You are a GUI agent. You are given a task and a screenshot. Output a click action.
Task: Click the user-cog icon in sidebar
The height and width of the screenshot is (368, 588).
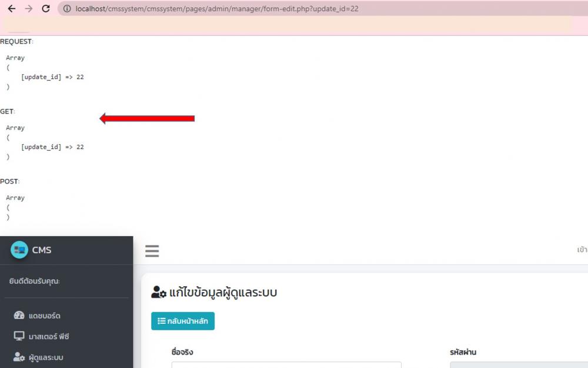coord(19,357)
